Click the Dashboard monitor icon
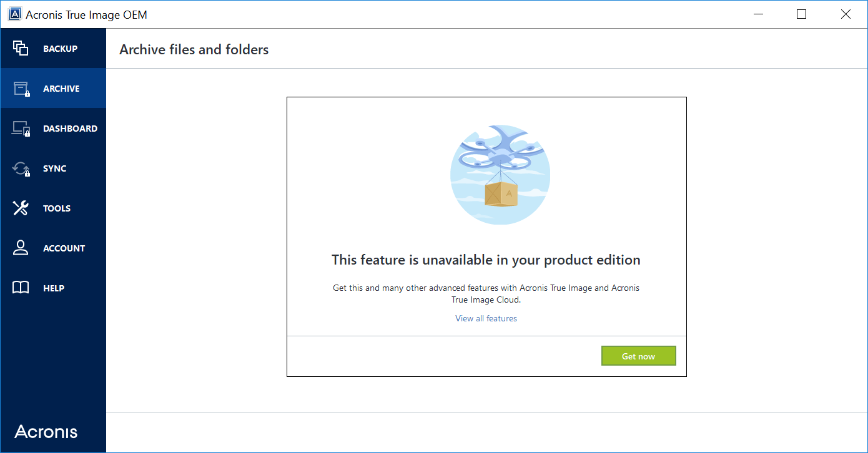The height and width of the screenshot is (453, 868). [x=21, y=129]
